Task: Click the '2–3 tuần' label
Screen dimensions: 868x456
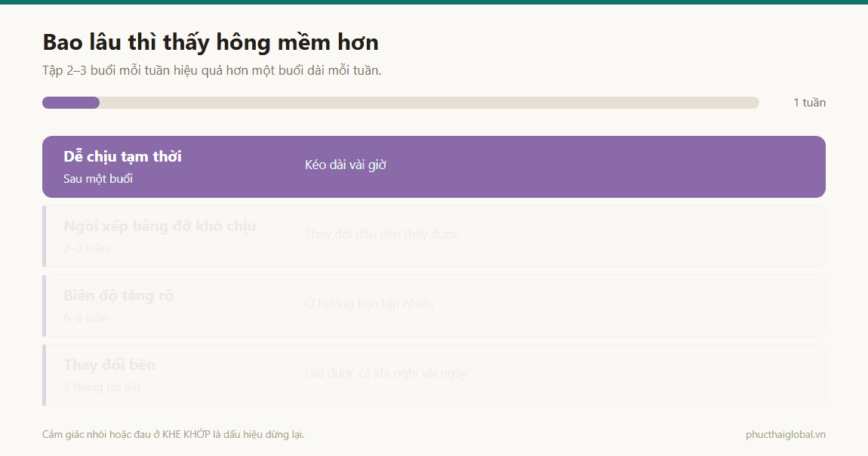Action: click(x=86, y=248)
